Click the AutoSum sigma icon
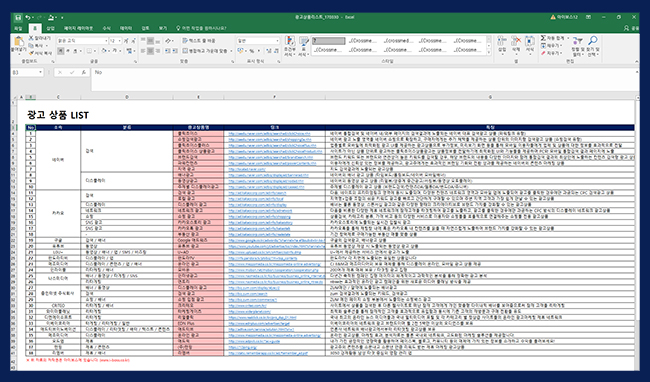Screen dimensions: 650x382 [x=543, y=38]
